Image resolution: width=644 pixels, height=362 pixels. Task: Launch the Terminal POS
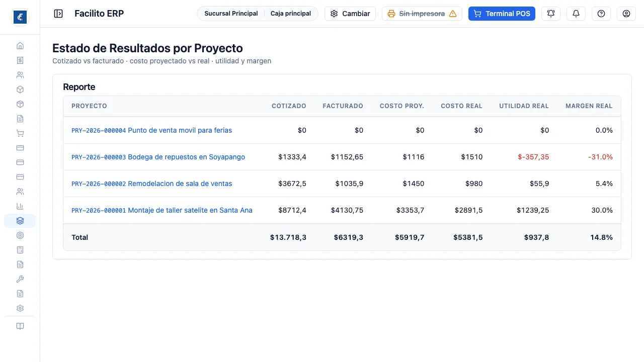pyautogui.click(x=502, y=14)
